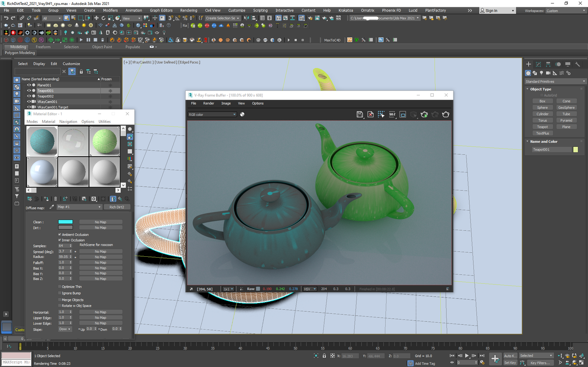Open Teapot001 object color swatch
588x367 pixels.
click(576, 150)
